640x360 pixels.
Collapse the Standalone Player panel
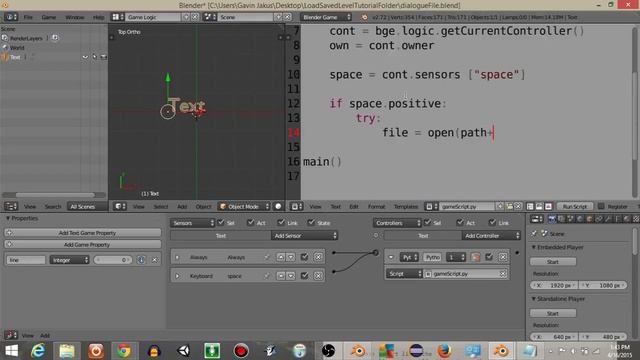533,299
